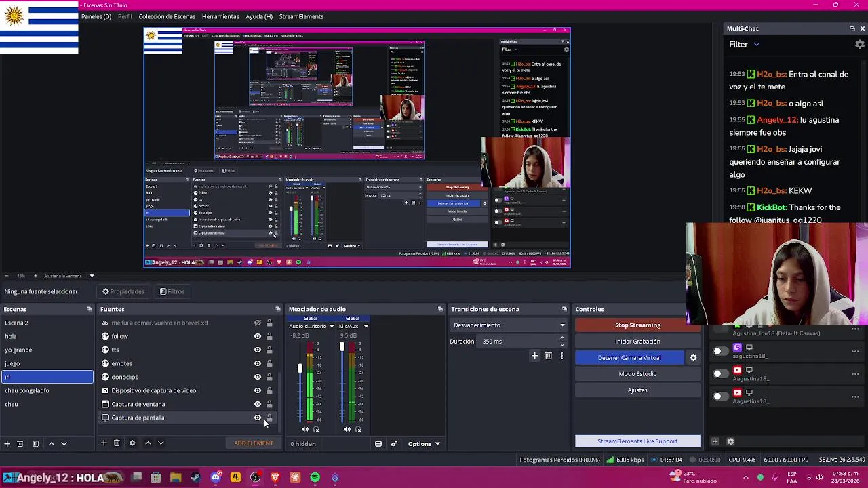This screenshot has width=868, height=488.
Task: Open the Brave browser from the taskbar
Action: (x=275, y=477)
